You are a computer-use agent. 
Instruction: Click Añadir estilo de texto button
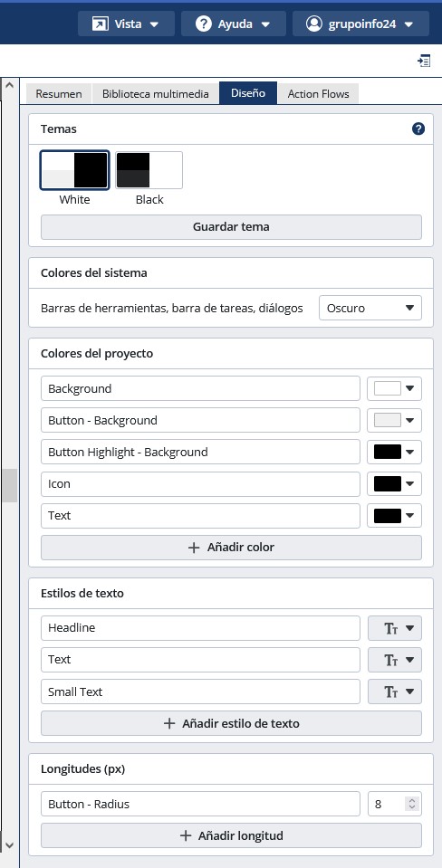pyautogui.click(x=231, y=723)
